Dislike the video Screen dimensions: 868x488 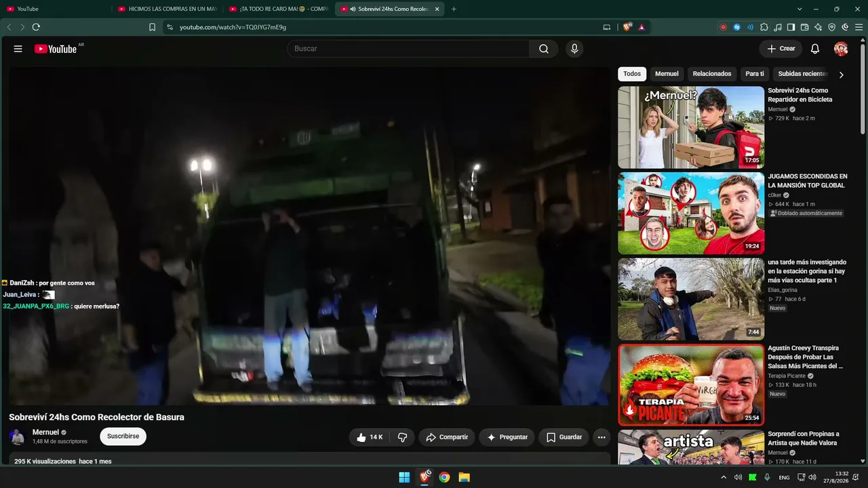402,437
